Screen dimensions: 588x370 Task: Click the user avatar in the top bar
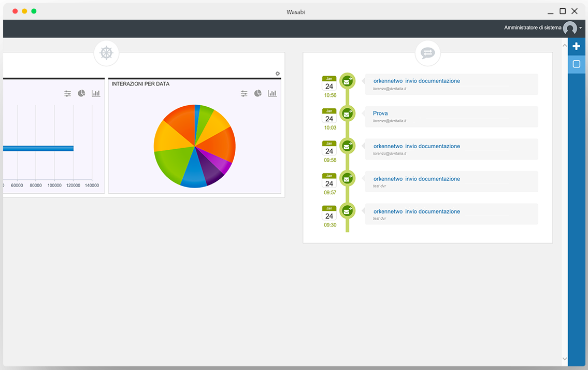[570, 28]
